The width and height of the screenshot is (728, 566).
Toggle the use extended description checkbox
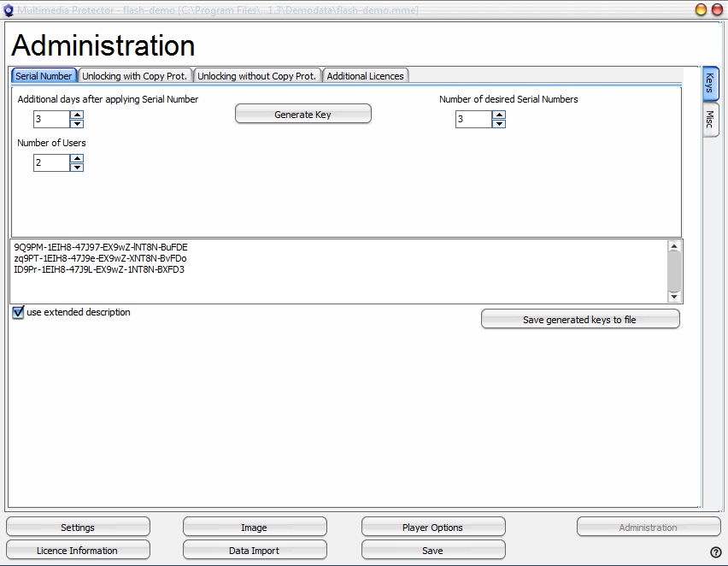tap(19, 313)
